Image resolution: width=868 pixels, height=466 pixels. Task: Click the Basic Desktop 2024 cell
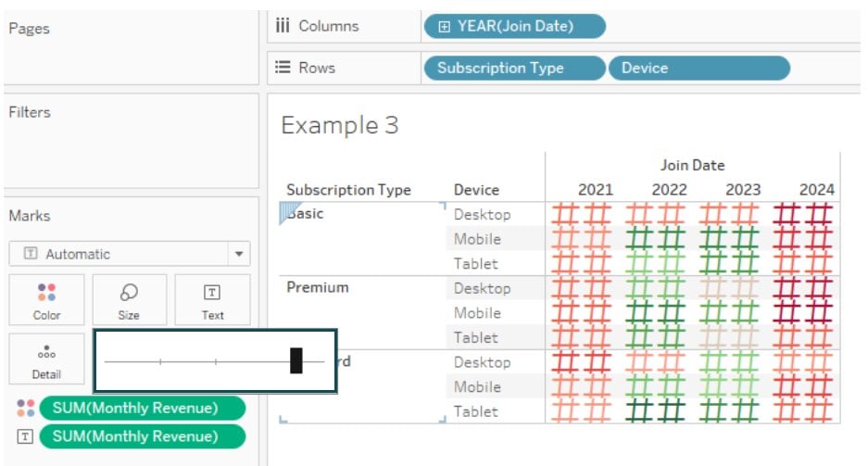[x=802, y=214]
